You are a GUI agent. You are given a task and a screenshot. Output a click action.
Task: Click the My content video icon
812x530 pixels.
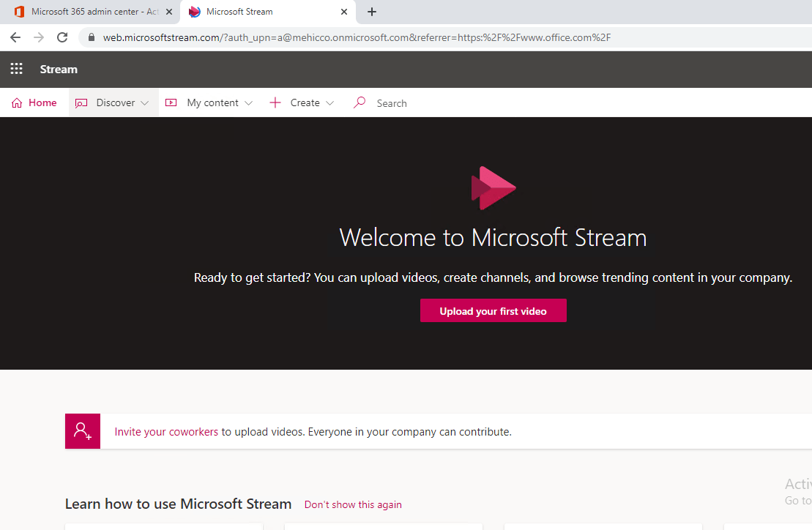(171, 103)
